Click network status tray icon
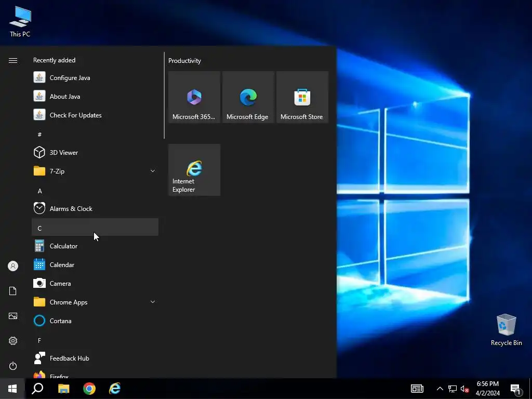 click(x=453, y=389)
